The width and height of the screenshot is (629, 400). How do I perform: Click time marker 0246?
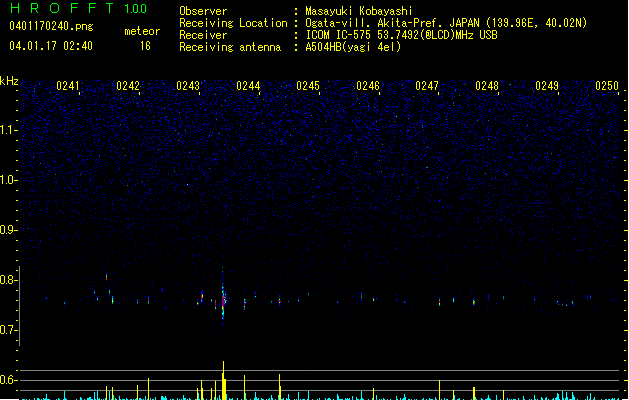tap(368, 86)
